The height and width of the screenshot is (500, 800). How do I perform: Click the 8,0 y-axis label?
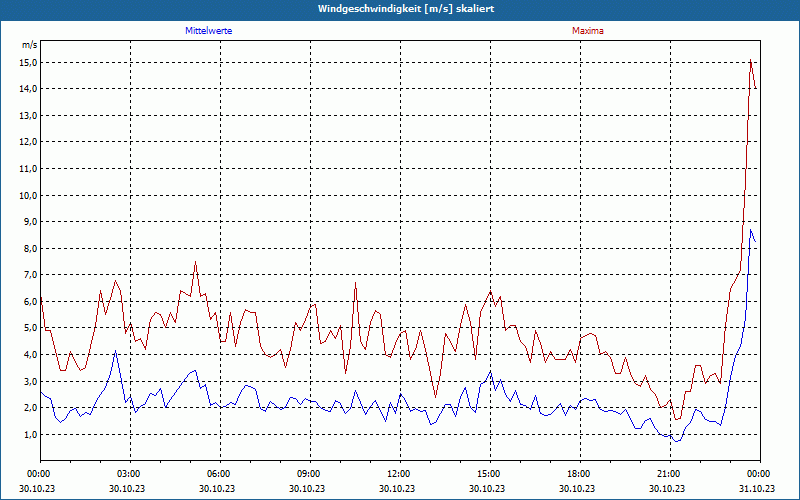tap(31, 248)
